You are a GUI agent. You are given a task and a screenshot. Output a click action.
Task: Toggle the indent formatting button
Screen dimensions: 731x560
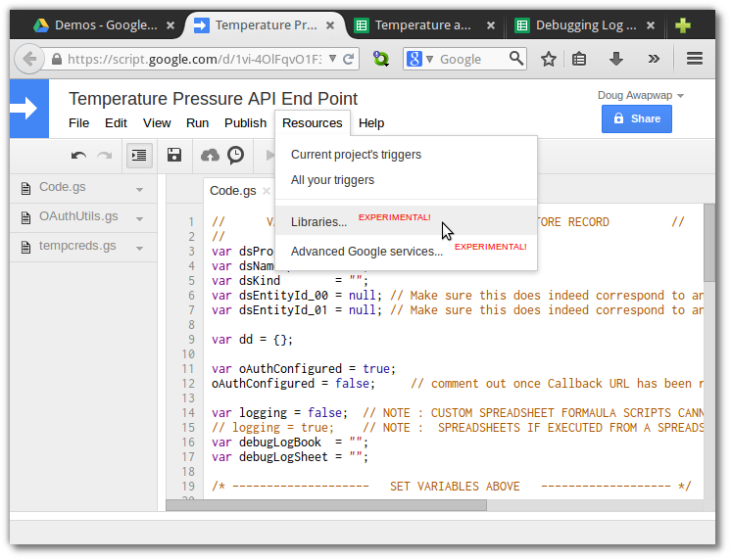tap(139, 155)
